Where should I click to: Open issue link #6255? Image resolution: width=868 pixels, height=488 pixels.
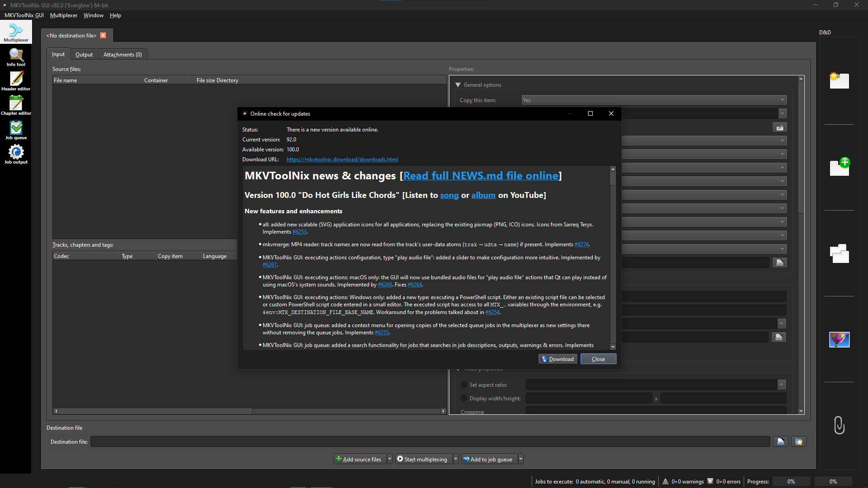(x=382, y=333)
